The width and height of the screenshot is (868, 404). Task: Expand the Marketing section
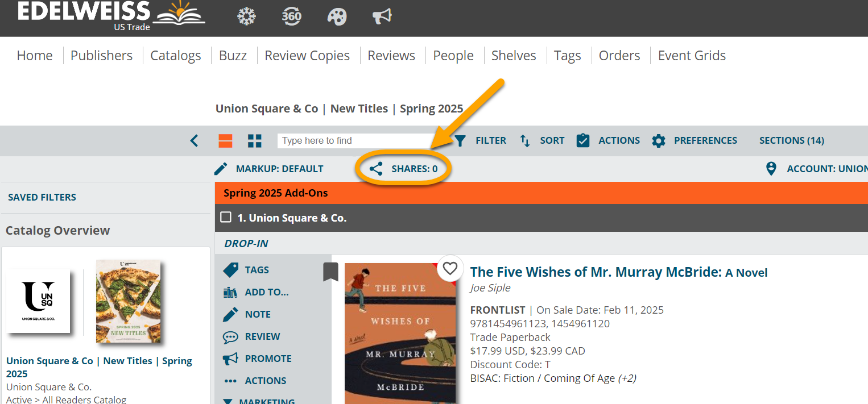tap(259, 401)
